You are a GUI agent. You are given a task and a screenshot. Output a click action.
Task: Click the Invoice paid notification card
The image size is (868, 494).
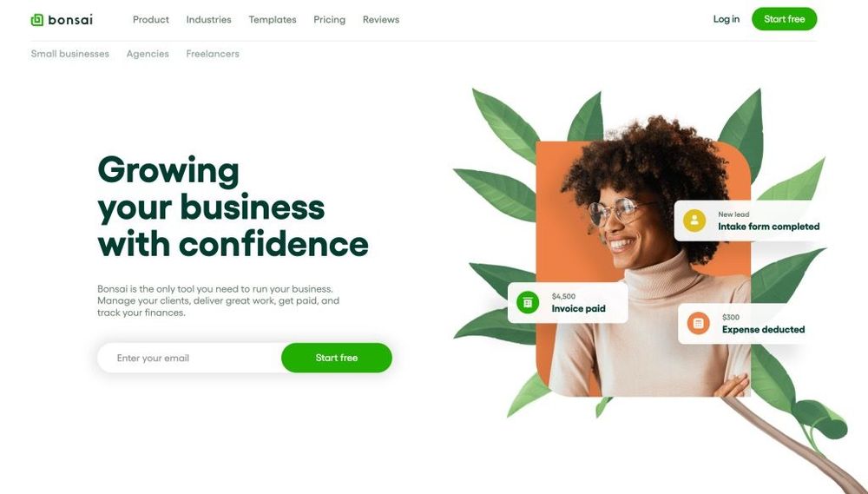coord(568,302)
